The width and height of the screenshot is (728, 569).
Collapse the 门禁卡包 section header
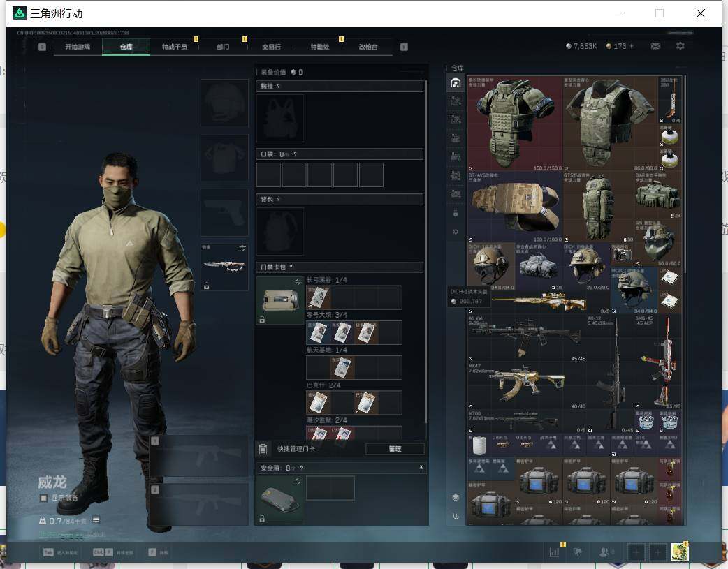(340, 267)
